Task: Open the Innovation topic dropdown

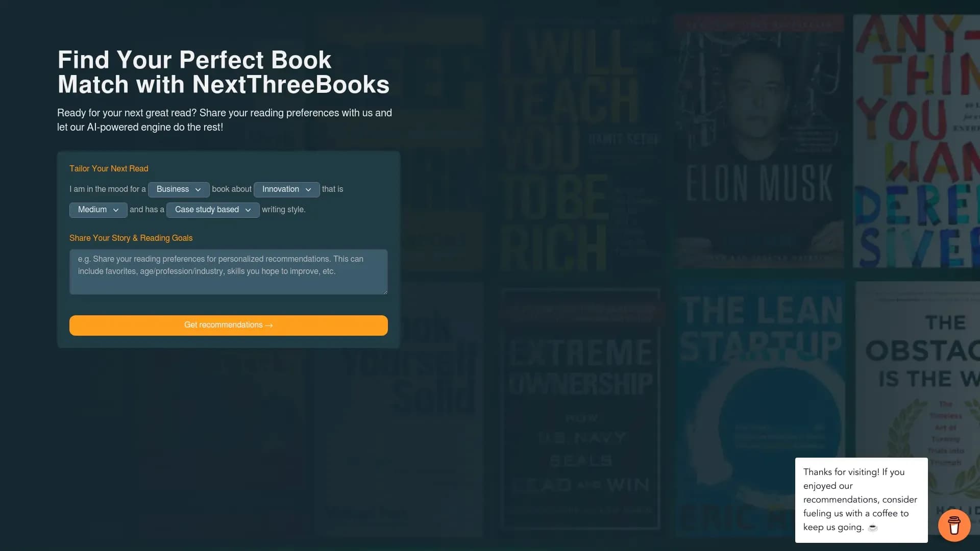Action: 286,189
